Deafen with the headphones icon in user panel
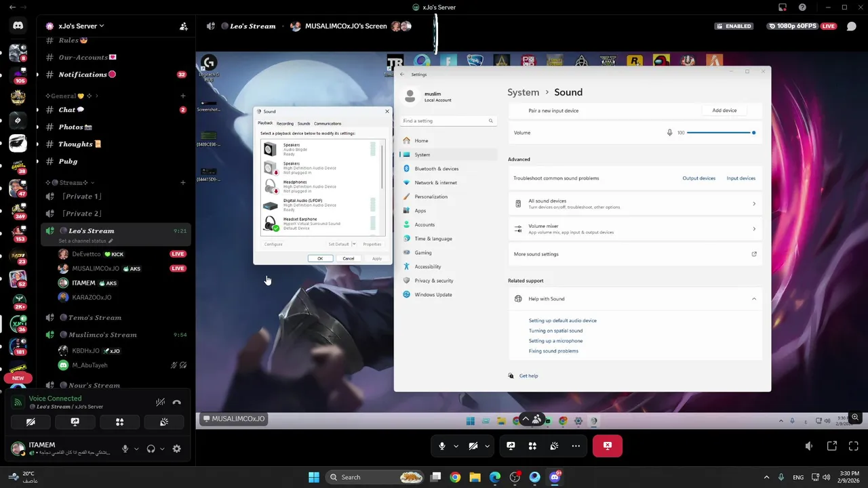868x488 pixels. pyautogui.click(x=151, y=449)
